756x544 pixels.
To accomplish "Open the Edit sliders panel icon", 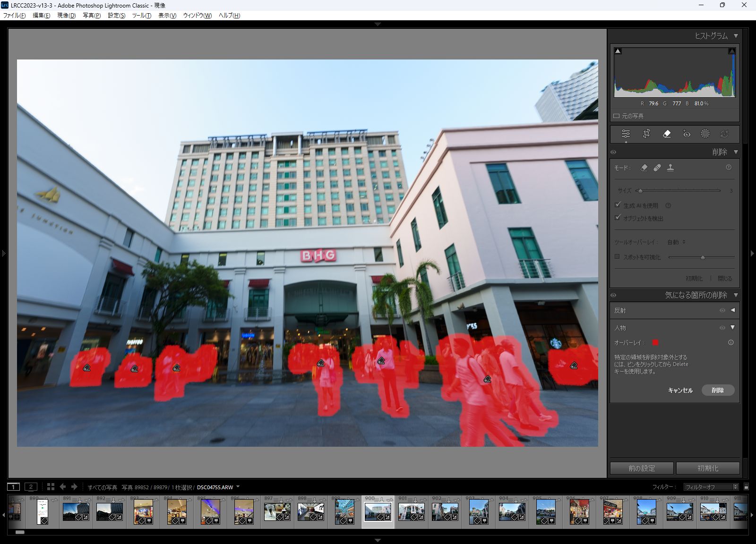I will click(x=626, y=134).
